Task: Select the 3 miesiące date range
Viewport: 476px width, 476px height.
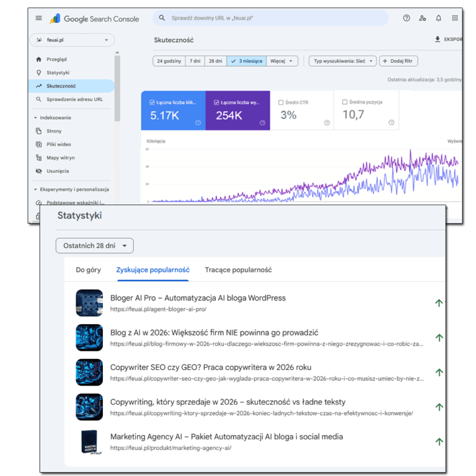Action: pyautogui.click(x=247, y=61)
